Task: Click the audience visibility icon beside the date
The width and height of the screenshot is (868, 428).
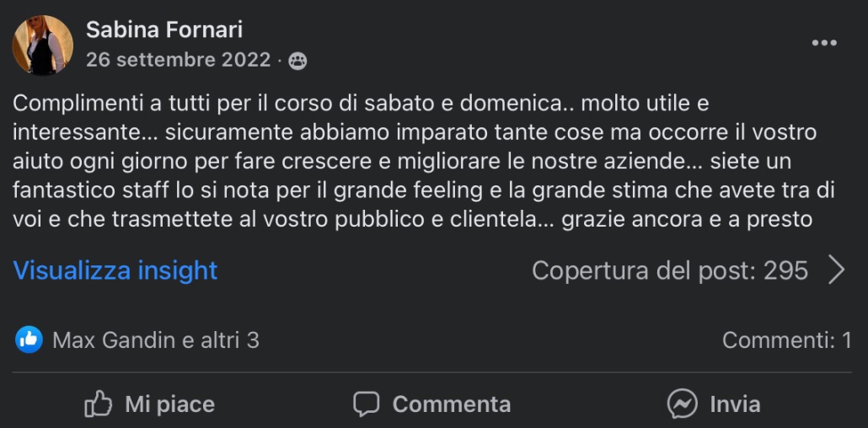Action: click(297, 61)
